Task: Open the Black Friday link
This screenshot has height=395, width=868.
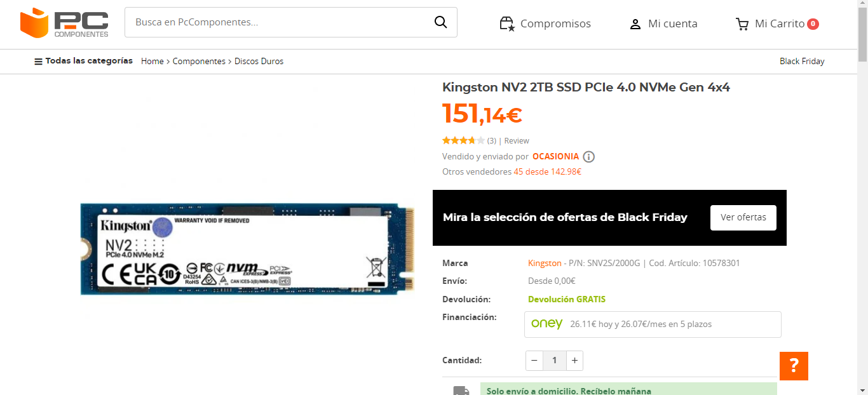Action: tap(802, 61)
